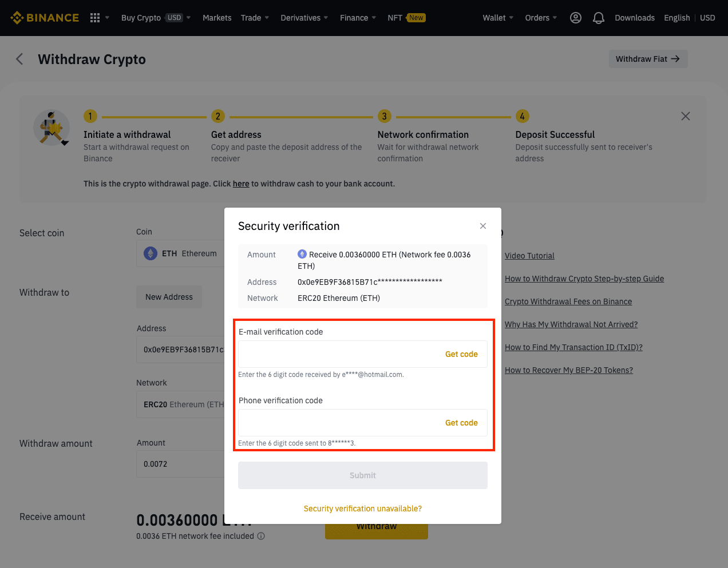Click the withdrawal Address input field
Viewport: 728px width, 568px height.
[180, 349]
